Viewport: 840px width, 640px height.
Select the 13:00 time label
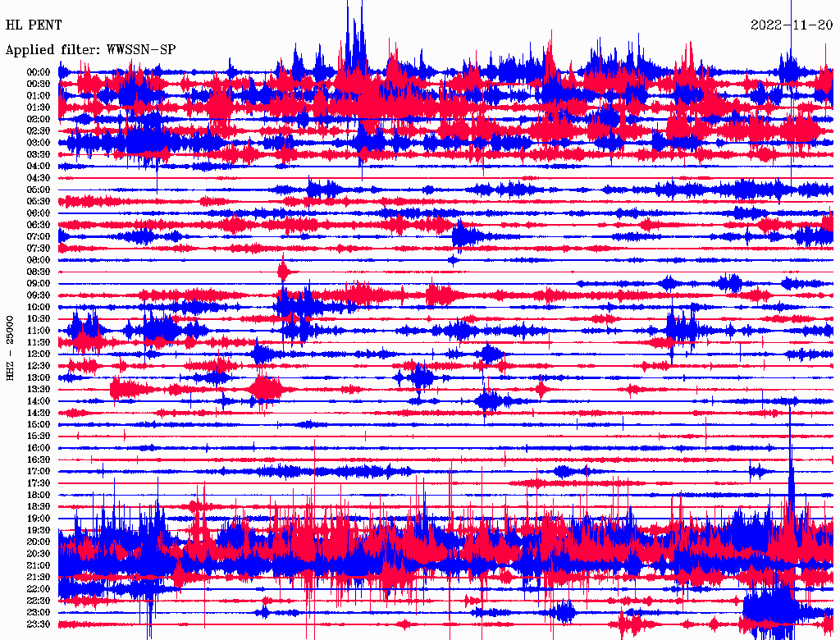point(39,377)
